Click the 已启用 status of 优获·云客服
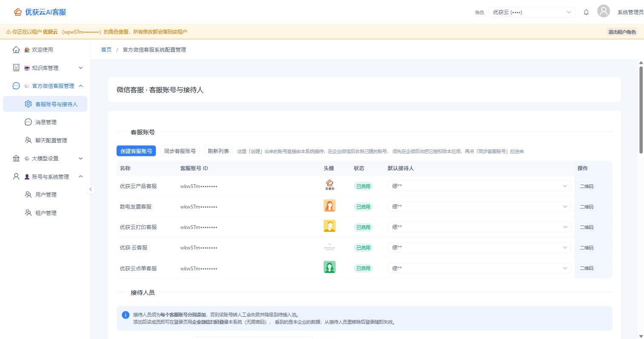Image resolution: width=644 pixels, height=339 pixels. coord(363,247)
